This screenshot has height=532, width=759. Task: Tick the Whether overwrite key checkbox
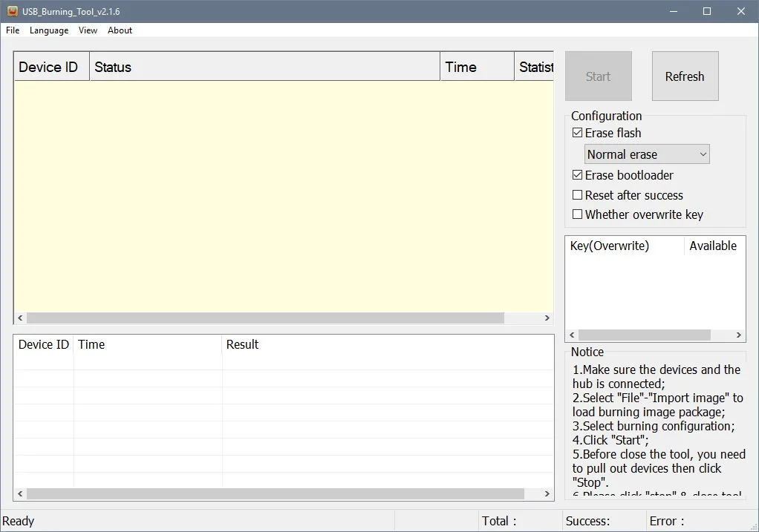(578, 214)
